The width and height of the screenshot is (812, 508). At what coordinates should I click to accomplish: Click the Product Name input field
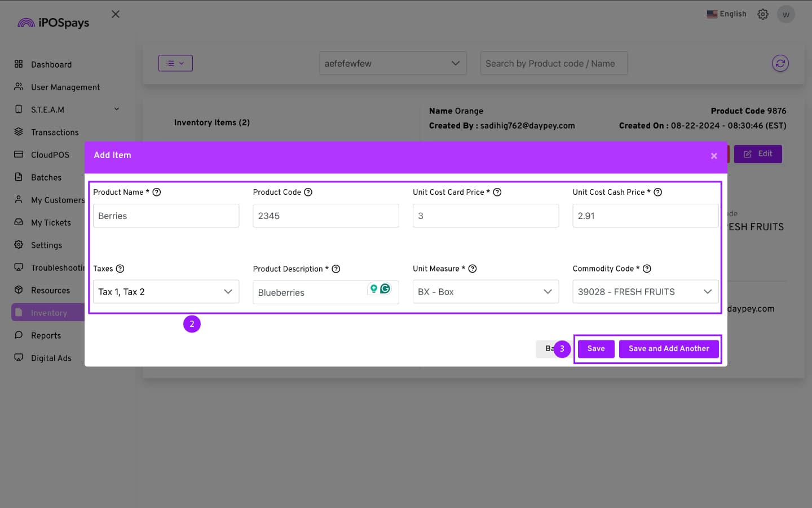click(x=166, y=216)
